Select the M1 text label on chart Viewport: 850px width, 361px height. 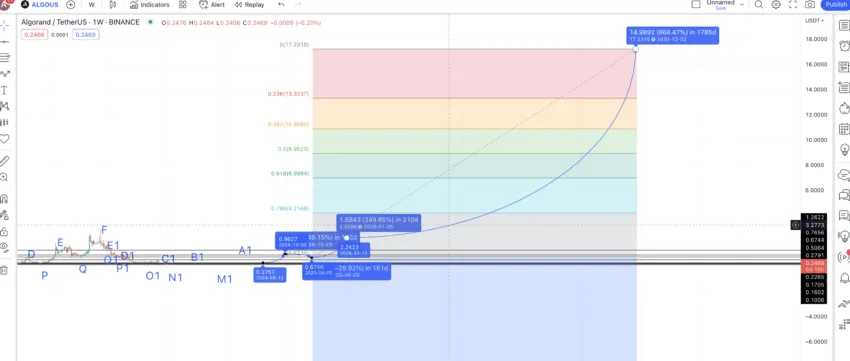225,279
